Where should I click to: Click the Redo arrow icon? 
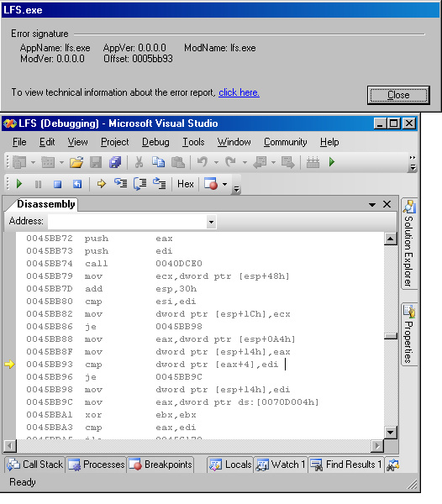pos(230,162)
